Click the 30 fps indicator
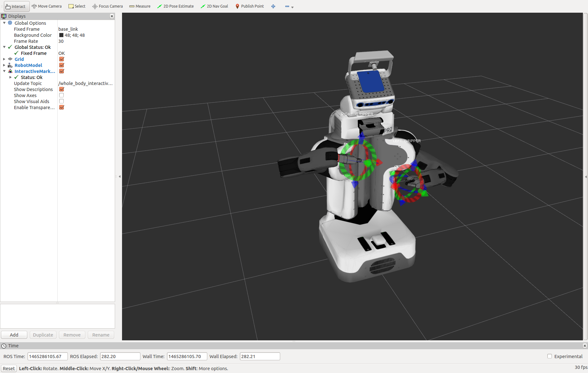The width and height of the screenshot is (588, 373). tap(581, 367)
